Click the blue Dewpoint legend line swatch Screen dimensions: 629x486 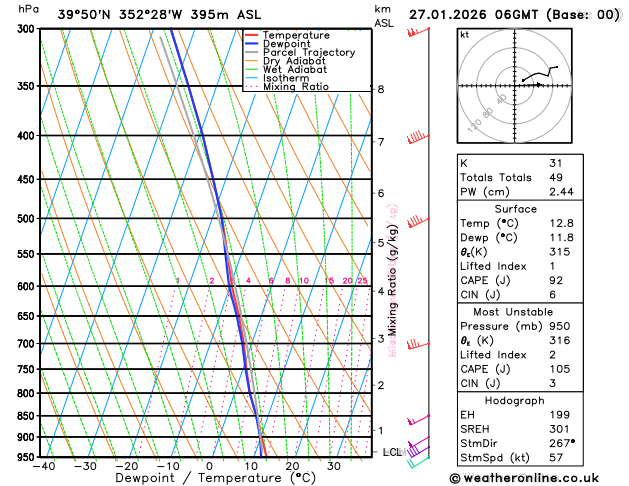pos(252,44)
